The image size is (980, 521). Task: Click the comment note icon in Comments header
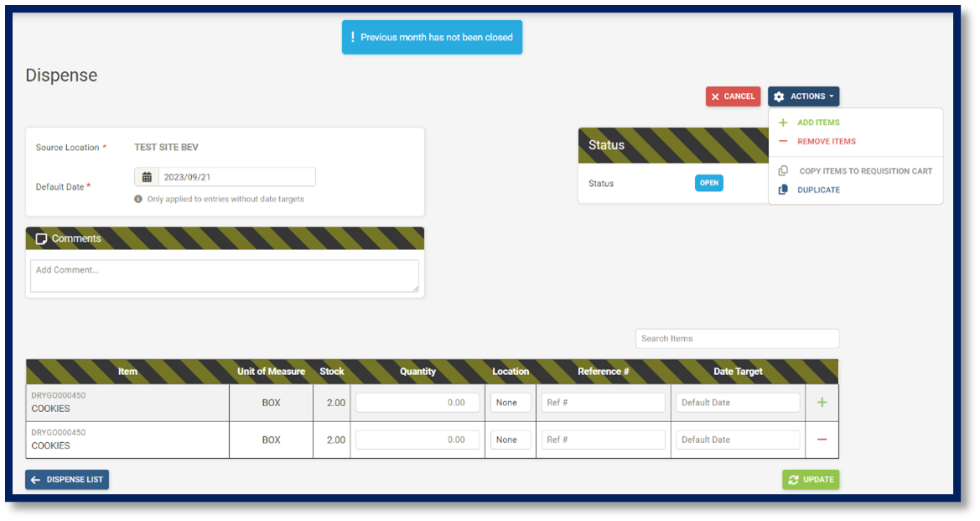point(41,239)
